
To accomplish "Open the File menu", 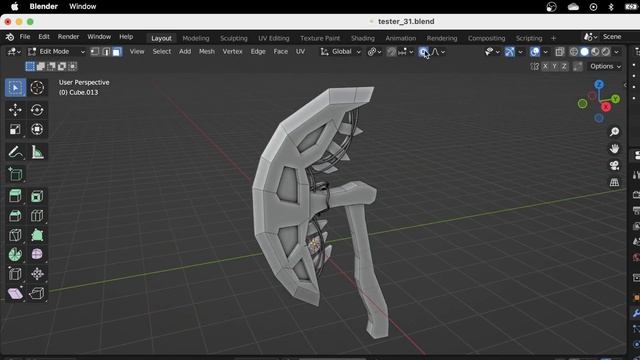I will point(25,37).
